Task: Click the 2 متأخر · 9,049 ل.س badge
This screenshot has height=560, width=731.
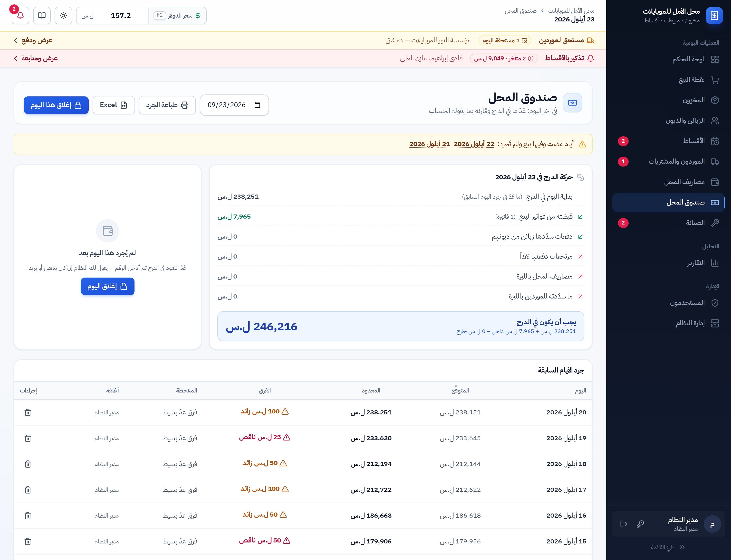Action: (x=504, y=58)
